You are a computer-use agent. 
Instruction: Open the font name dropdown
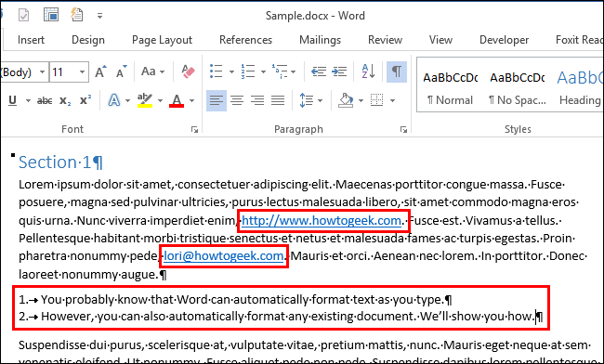pyautogui.click(x=43, y=71)
